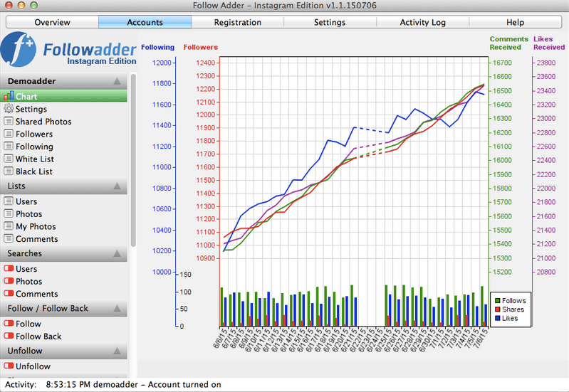
Task: Click the Demoadder section header
Action: pyautogui.click(x=63, y=81)
